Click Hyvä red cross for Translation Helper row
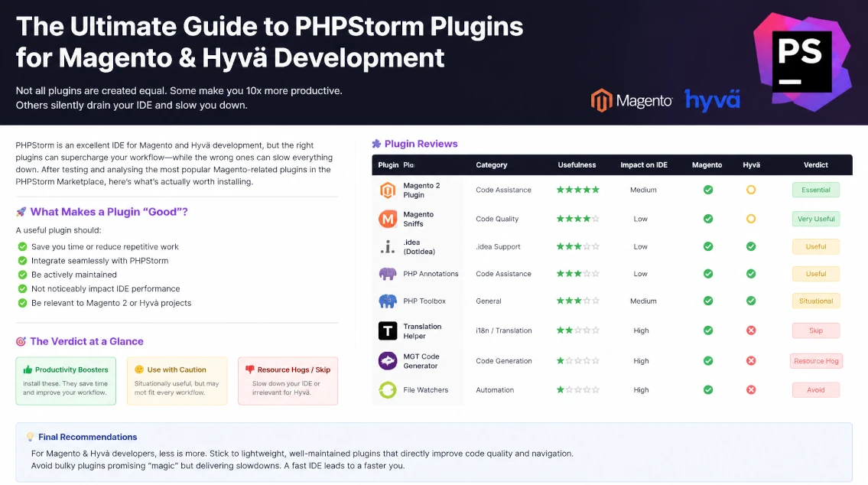The height and width of the screenshot is (485, 868). click(x=751, y=330)
